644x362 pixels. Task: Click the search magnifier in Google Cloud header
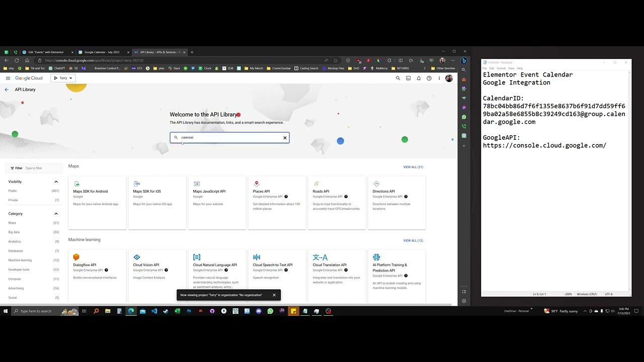click(398, 78)
